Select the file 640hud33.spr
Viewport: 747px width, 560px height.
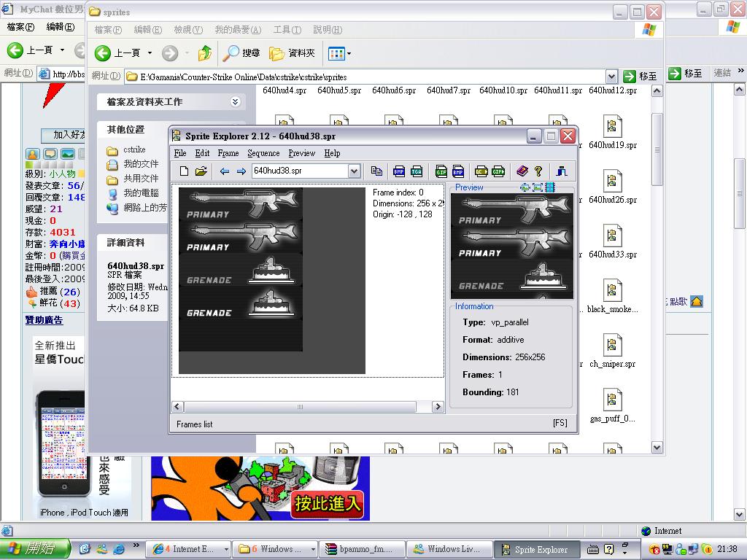[612, 242]
